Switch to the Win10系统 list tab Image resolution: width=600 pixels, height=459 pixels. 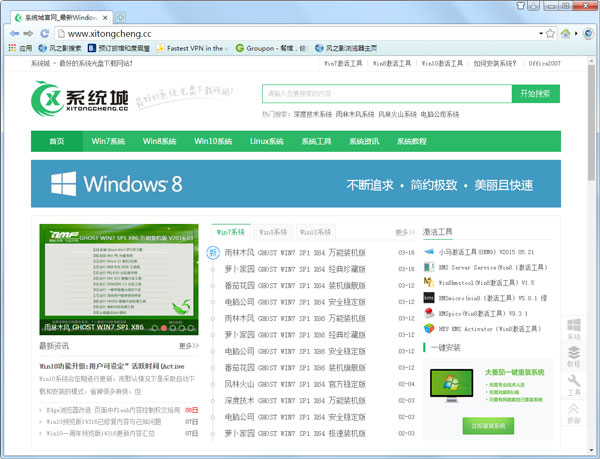(315, 232)
